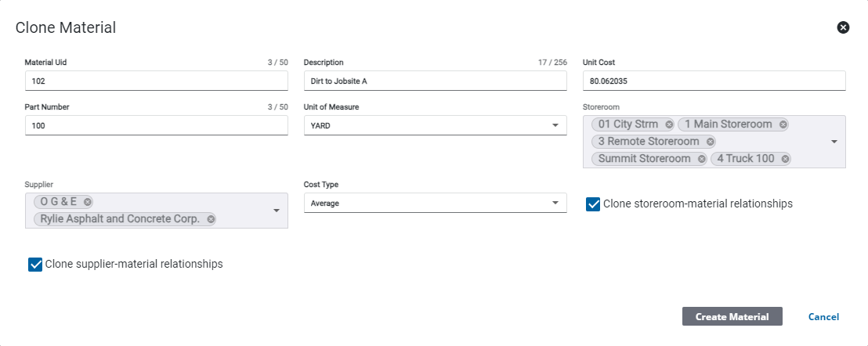This screenshot has width=868, height=346.
Task: Remove the 3 Remote Storeroom chip
Action: tap(710, 142)
